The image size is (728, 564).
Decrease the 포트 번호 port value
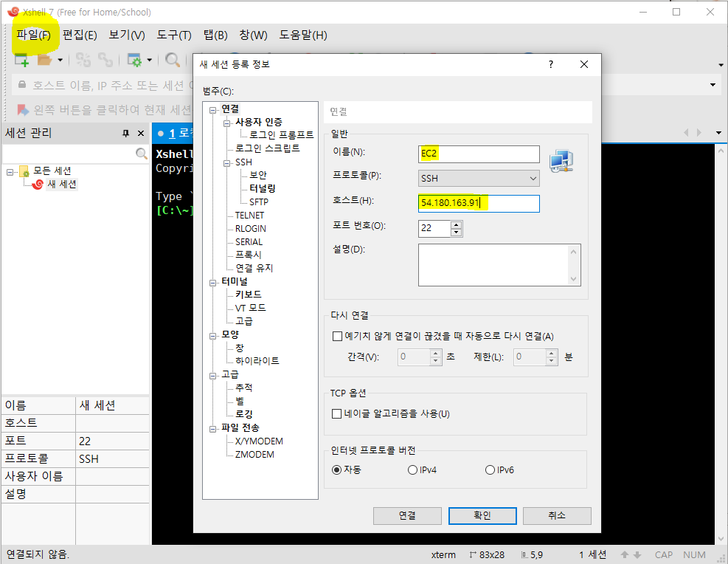457,233
